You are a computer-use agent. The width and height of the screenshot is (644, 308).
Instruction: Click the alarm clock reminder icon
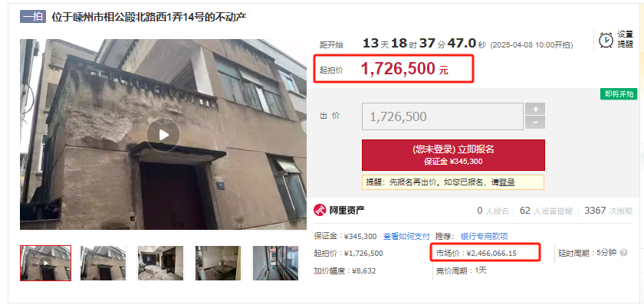pos(606,41)
